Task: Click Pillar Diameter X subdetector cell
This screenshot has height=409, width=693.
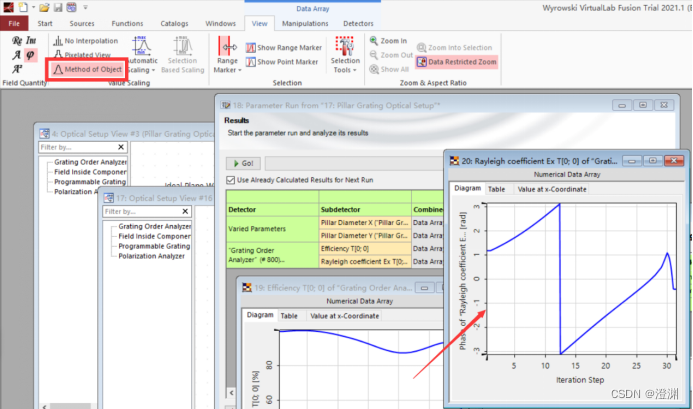Action: tap(365, 222)
